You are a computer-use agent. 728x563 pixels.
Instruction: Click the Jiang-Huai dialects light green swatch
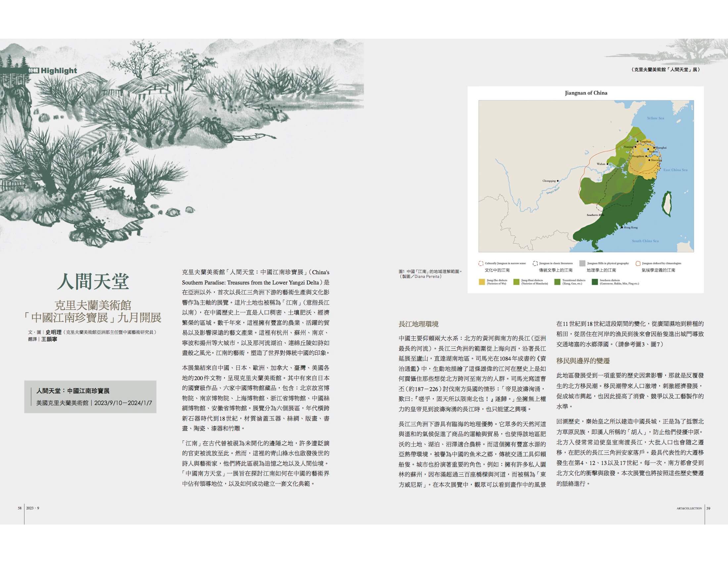coord(516,282)
